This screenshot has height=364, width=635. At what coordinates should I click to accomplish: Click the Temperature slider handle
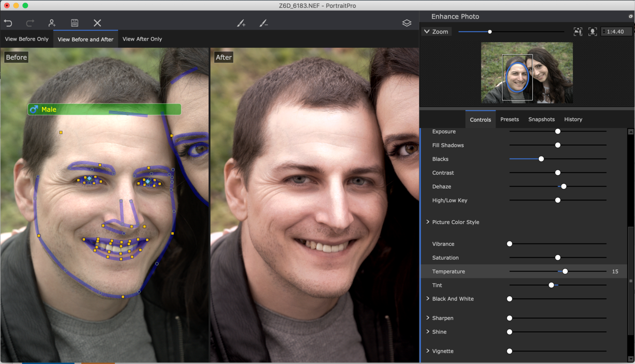coord(565,271)
